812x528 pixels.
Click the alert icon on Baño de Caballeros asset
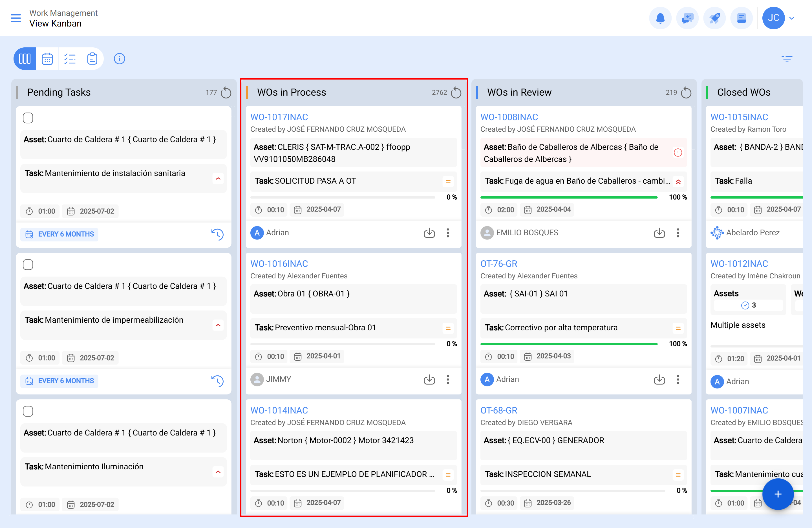tap(678, 153)
